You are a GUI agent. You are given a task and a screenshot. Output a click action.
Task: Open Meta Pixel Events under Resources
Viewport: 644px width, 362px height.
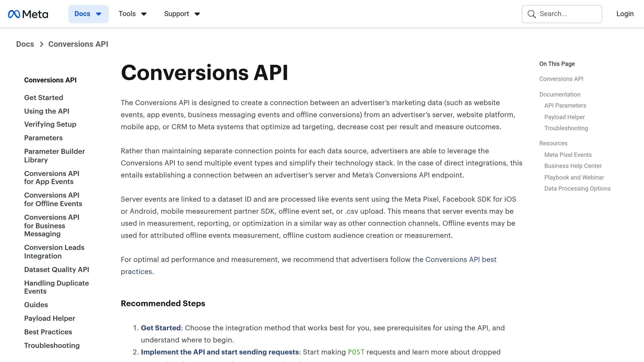(x=568, y=155)
